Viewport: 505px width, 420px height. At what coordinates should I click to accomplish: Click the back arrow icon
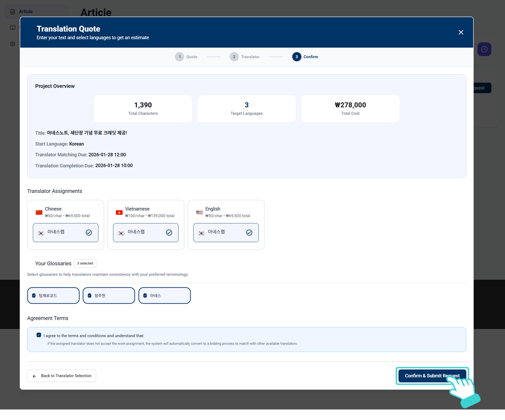tap(34, 376)
